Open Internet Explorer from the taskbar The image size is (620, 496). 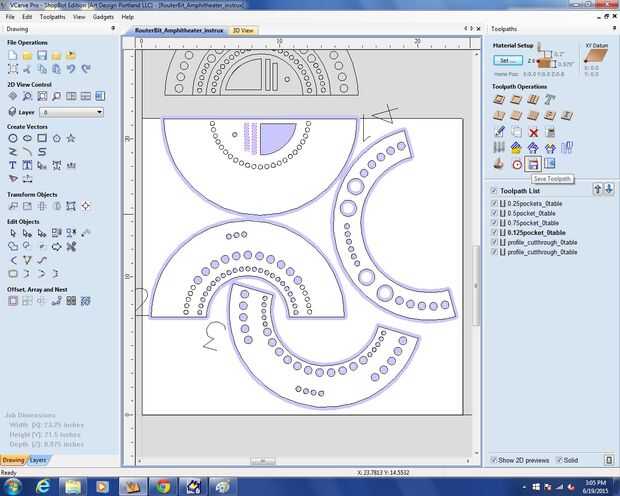43,487
